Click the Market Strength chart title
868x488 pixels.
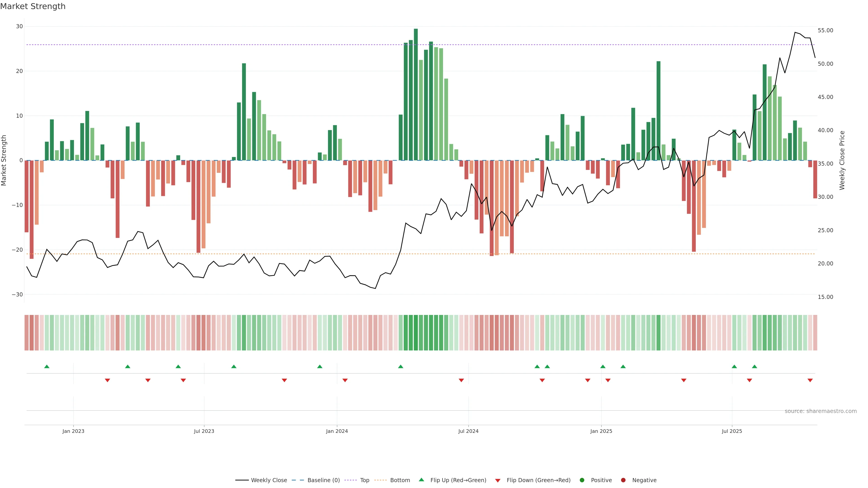pos(33,6)
